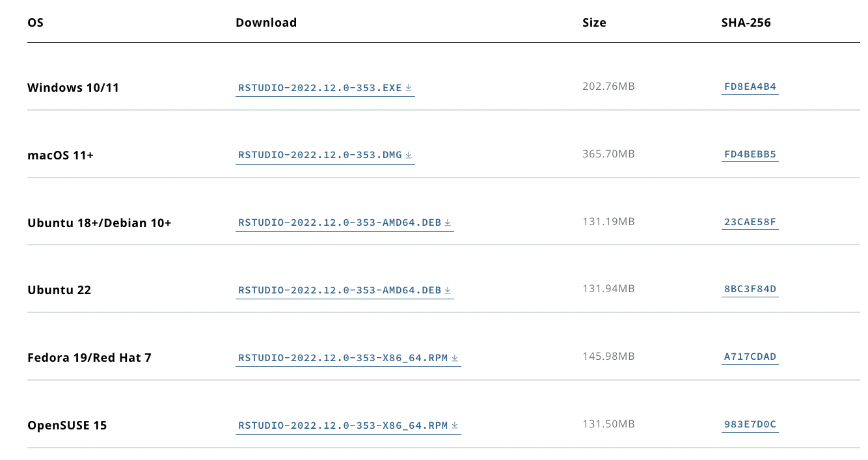Click download arrow icon for Windows EXE
The image size is (868, 460).
point(409,87)
